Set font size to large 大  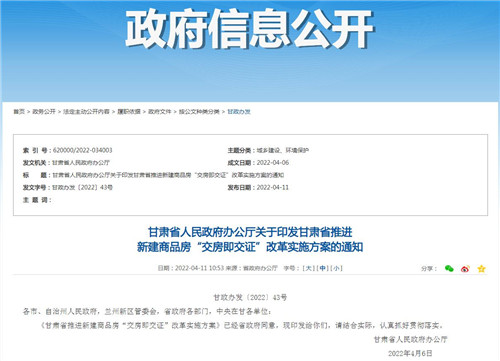309,268
